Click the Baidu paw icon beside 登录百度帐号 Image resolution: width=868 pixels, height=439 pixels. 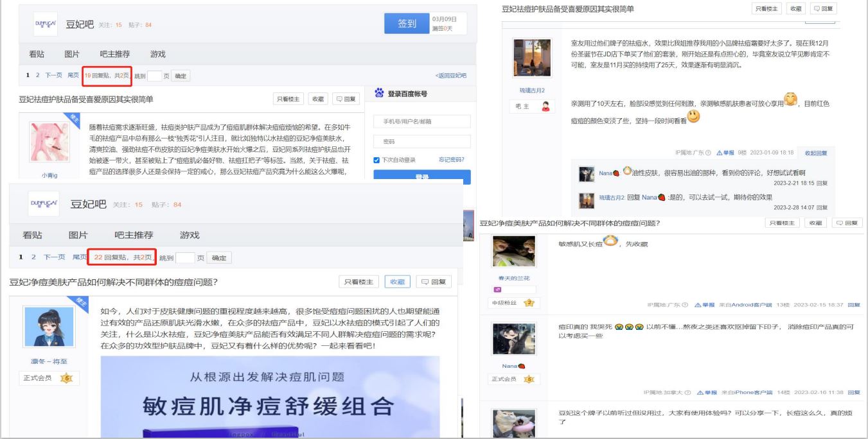(x=379, y=94)
